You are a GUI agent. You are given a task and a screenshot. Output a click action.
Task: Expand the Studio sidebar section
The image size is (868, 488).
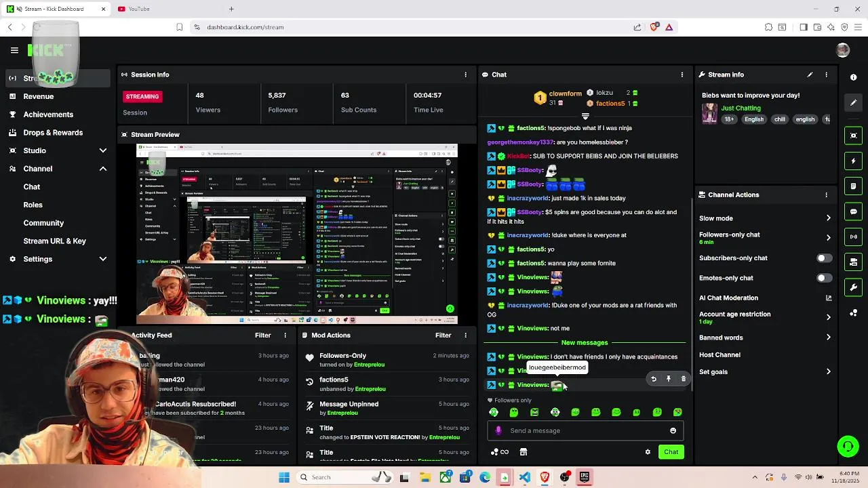pos(103,150)
